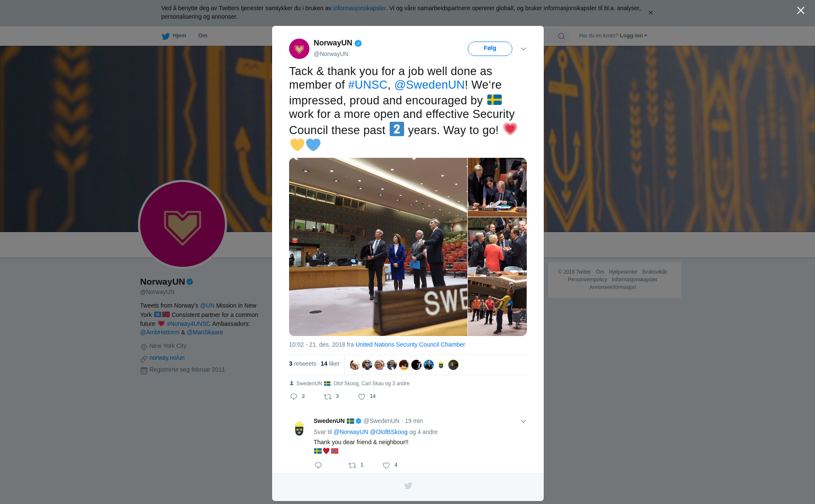Open the Logg inn dropdown
The width and height of the screenshot is (815, 504).
(633, 36)
